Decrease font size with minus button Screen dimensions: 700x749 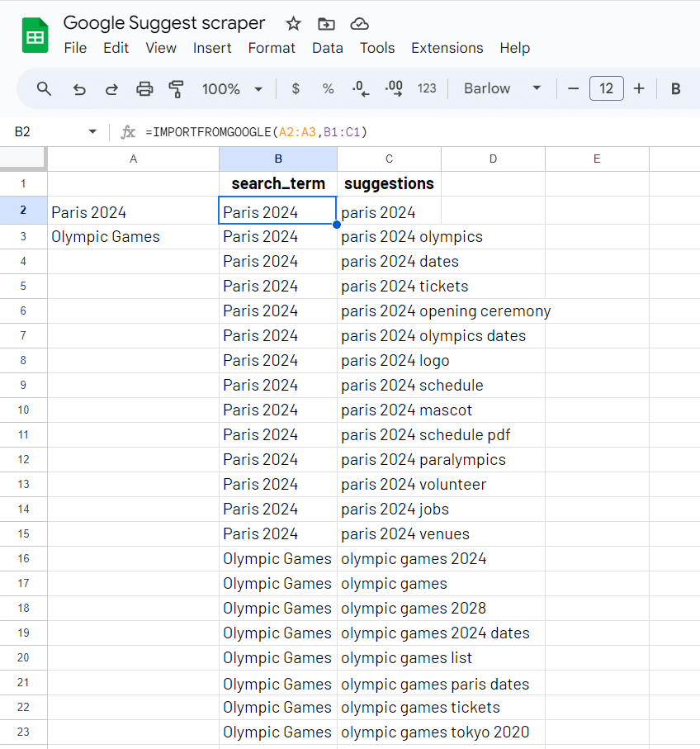click(573, 88)
